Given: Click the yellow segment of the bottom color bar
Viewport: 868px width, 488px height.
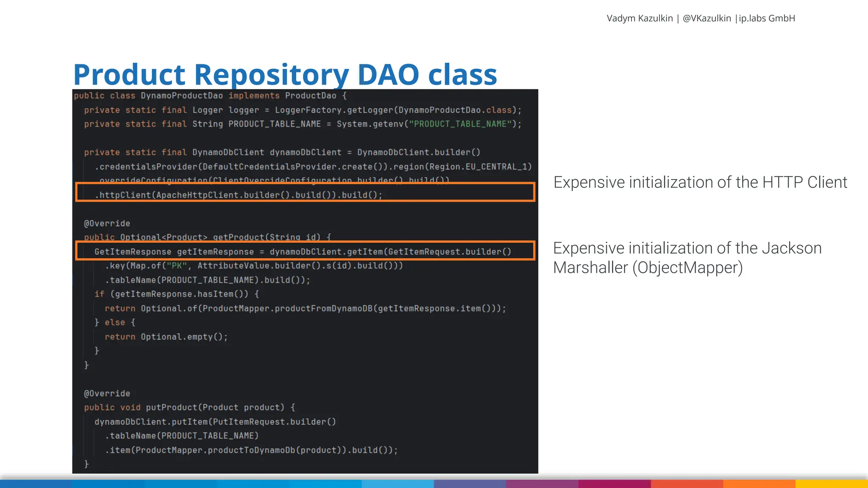Looking at the screenshot, I should pyautogui.click(x=831, y=484).
